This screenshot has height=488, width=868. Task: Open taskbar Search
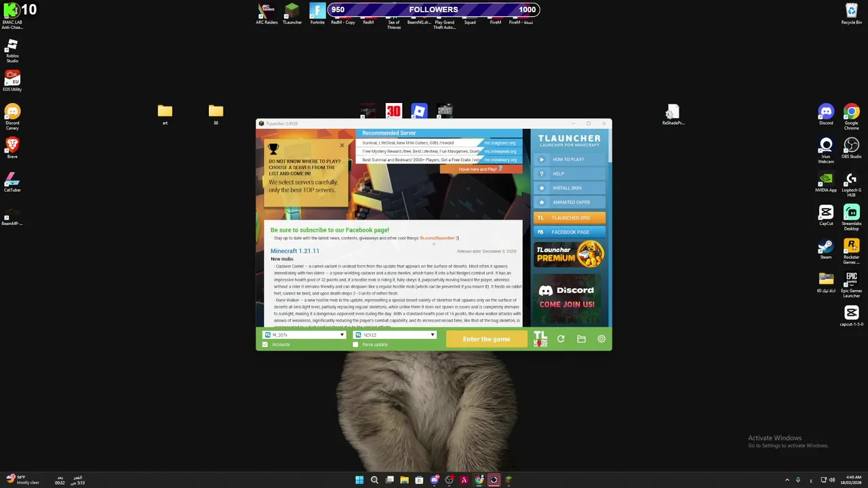(x=374, y=480)
